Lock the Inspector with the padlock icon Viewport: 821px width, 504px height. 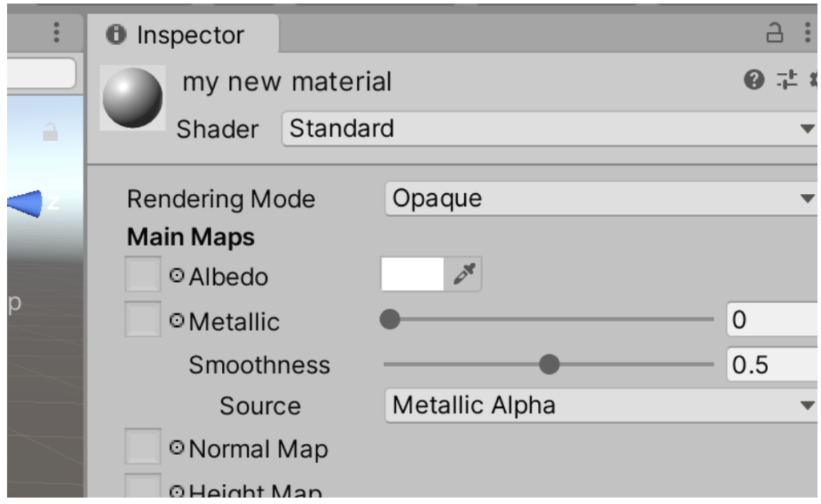(x=774, y=33)
